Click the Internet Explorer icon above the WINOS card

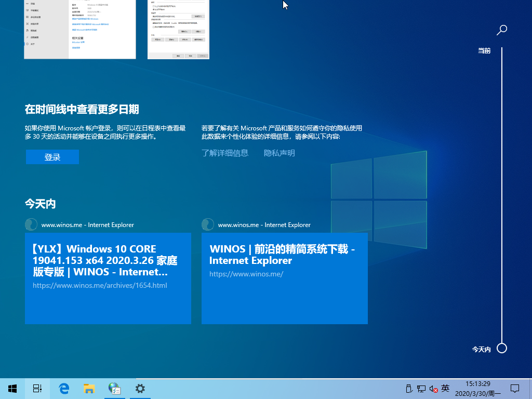208,224
